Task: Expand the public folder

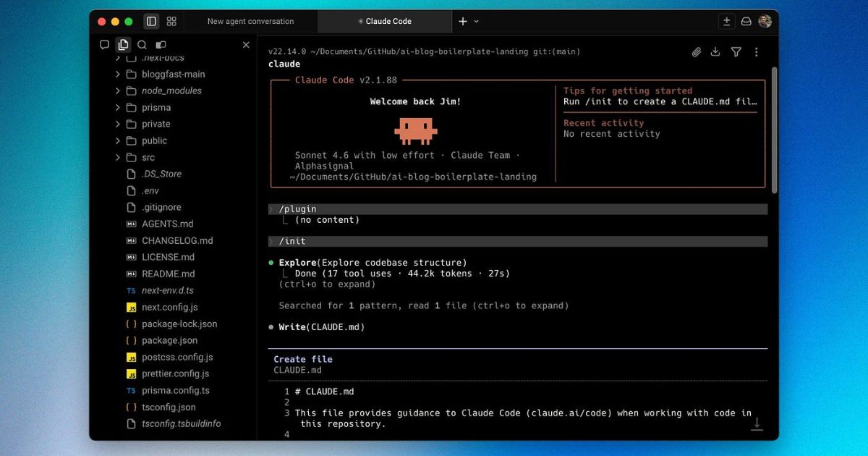Action: coord(118,141)
